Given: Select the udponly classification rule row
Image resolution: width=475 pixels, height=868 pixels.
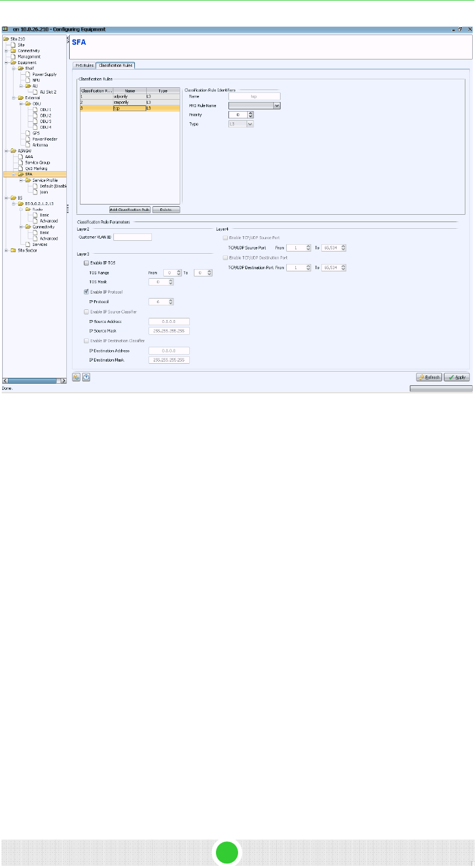Looking at the screenshot, I should pyautogui.click(x=130, y=96).
